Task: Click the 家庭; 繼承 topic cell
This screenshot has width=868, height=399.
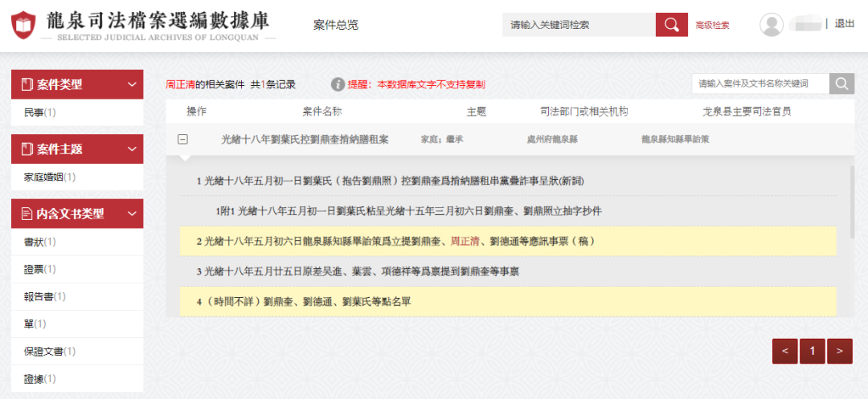Action: click(x=442, y=139)
